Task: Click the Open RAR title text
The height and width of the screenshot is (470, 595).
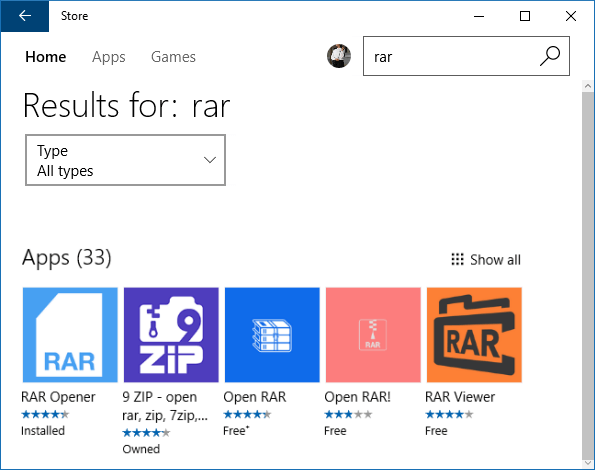Action: click(x=255, y=397)
